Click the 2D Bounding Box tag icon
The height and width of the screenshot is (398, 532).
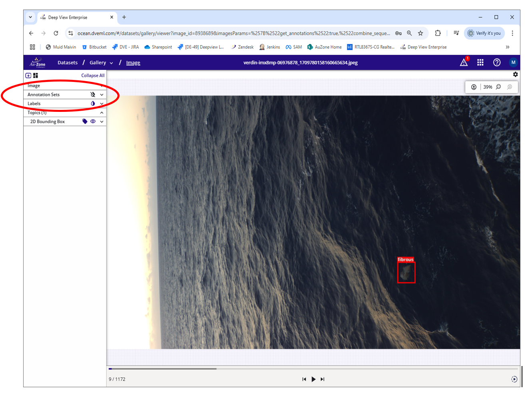[x=85, y=121]
